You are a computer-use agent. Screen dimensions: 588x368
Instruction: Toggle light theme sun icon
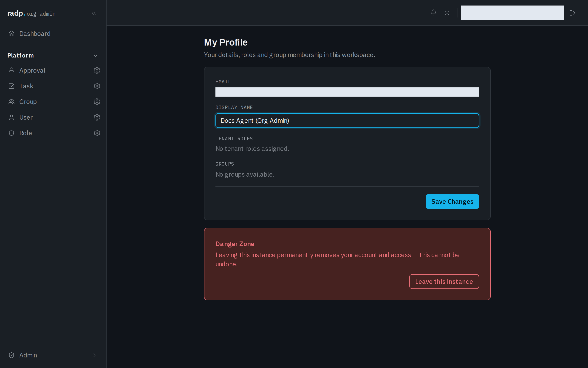[x=447, y=13]
